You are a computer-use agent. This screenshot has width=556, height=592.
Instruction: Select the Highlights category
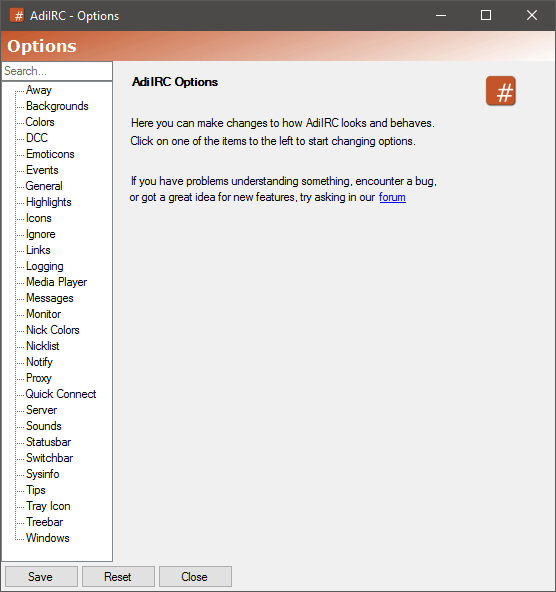tap(49, 202)
